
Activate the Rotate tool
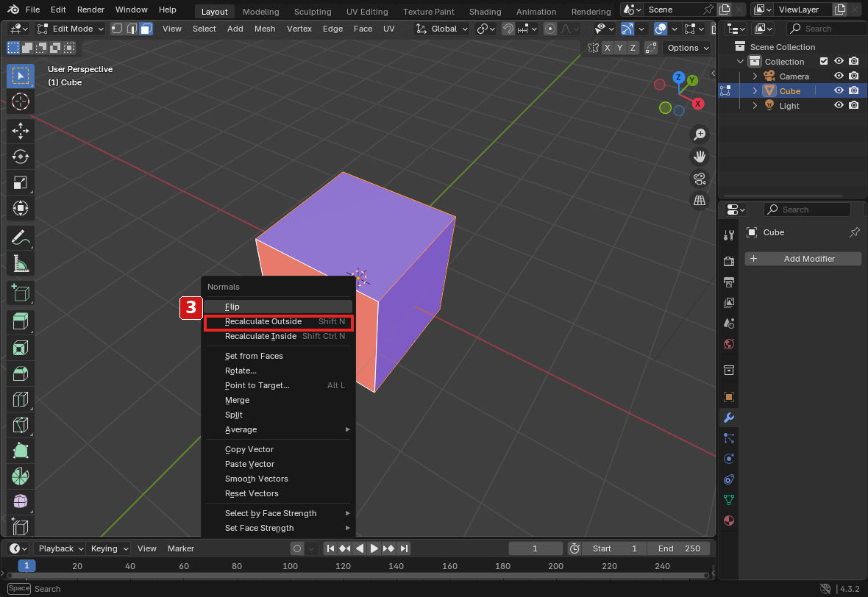[x=21, y=157]
